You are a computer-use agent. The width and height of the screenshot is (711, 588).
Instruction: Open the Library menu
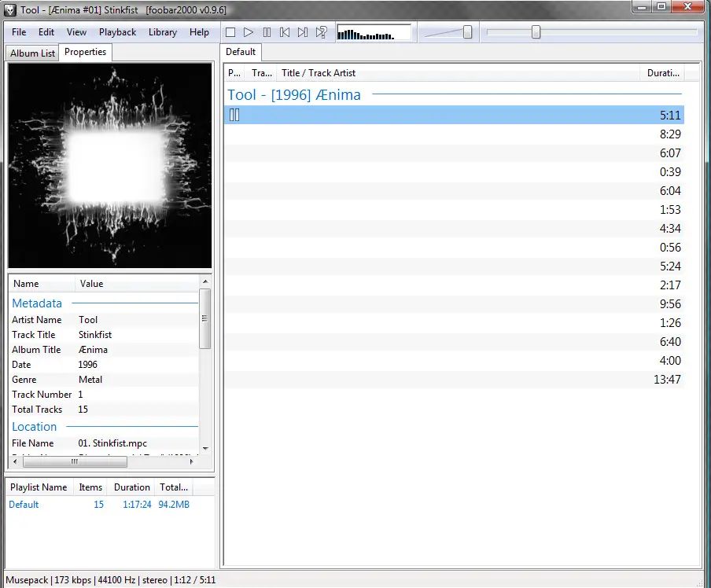(x=163, y=32)
